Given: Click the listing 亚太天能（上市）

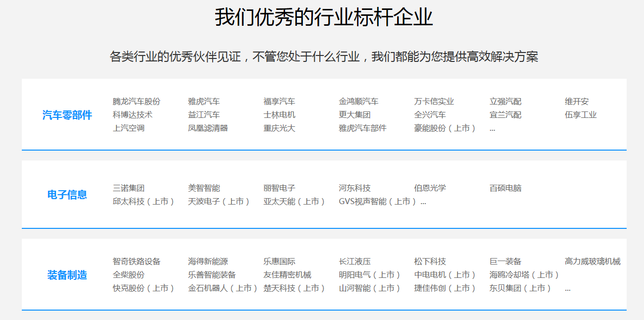Looking at the screenshot, I should point(295,202).
